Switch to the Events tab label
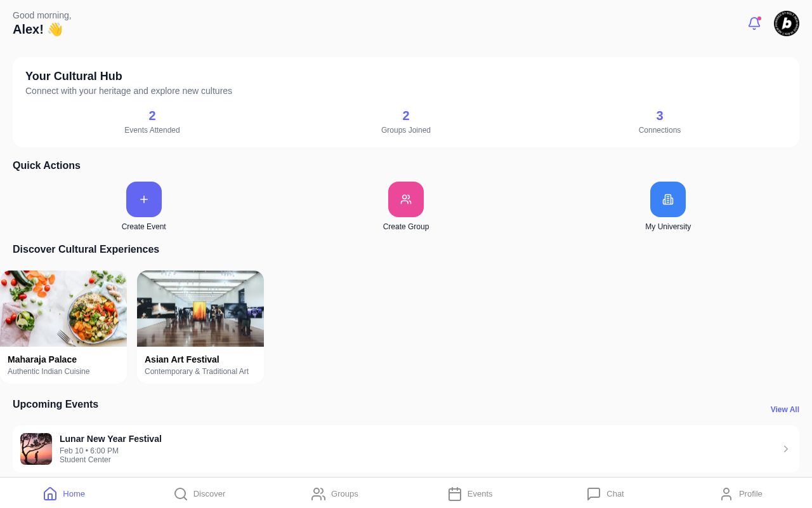Screen dimensions: 812x508 pyautogui.click(x=480, y=493)
